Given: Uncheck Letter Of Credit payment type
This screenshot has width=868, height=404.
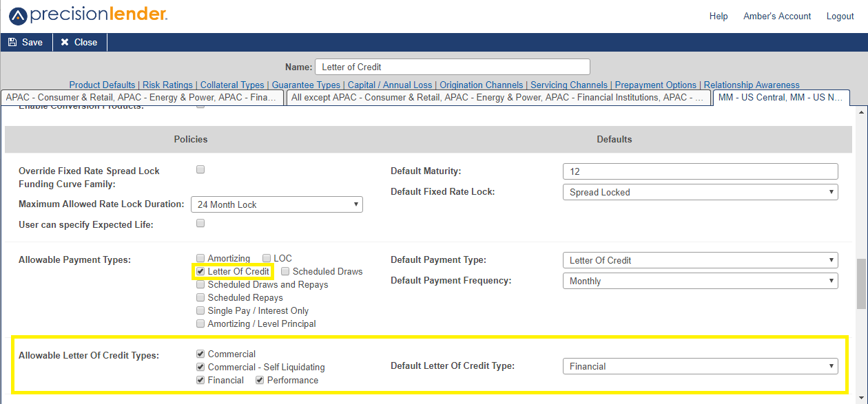Looking at the screenshot, I should (200, 271).
